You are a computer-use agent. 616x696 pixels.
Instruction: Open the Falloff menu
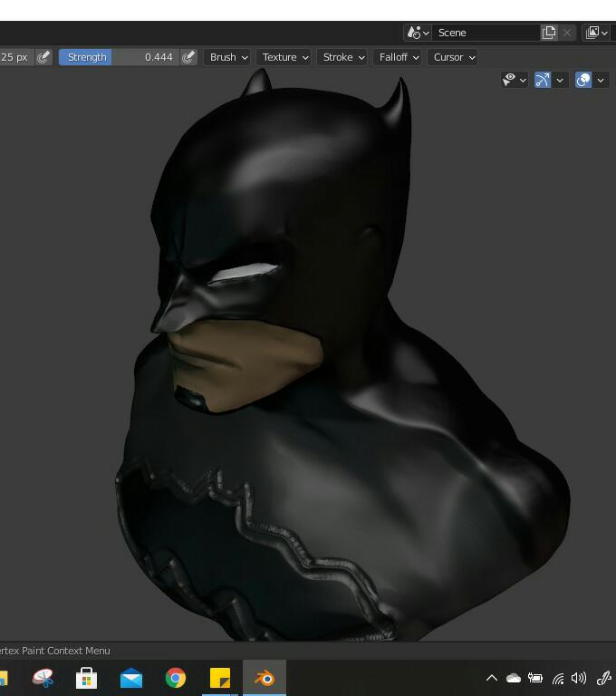(399, 57)
